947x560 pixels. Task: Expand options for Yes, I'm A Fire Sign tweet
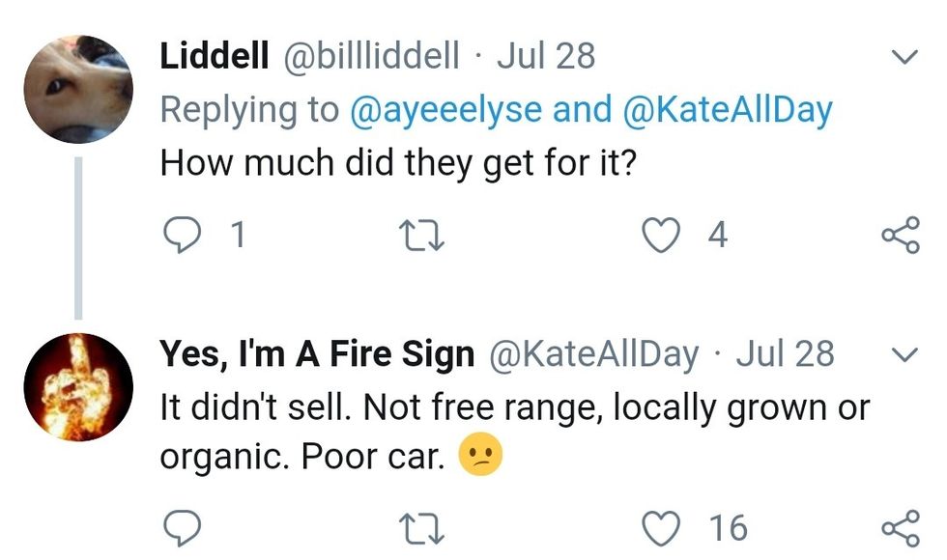point(904,355)
